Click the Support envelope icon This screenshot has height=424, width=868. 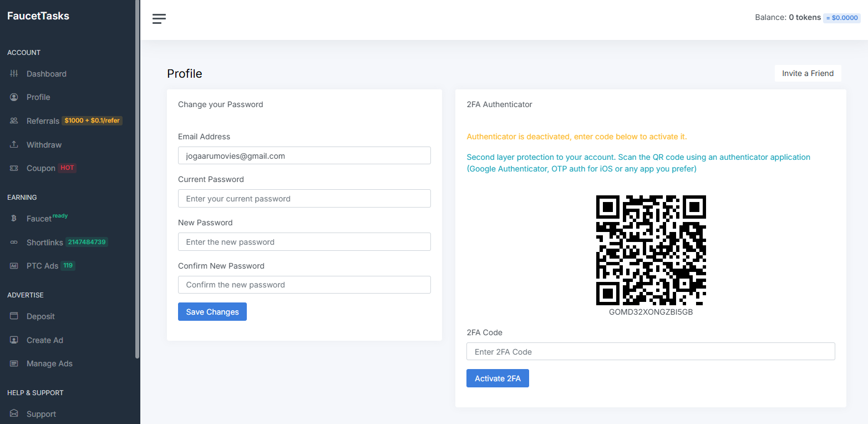point(14,414)
